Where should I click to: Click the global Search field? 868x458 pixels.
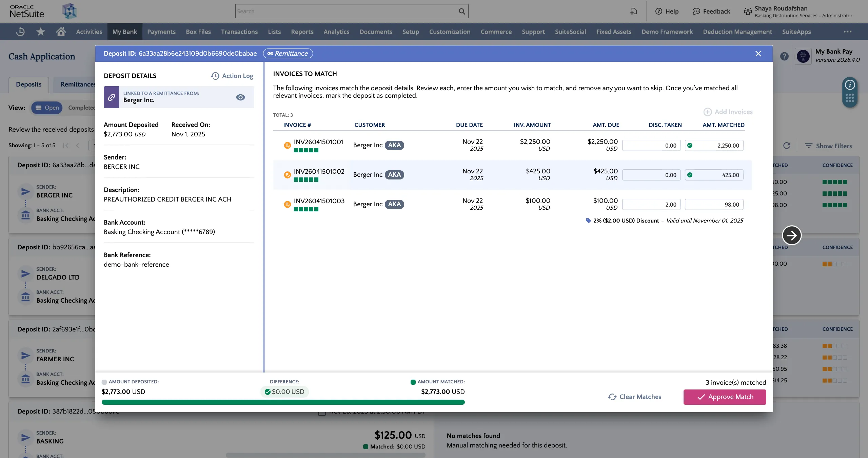(352, 11)
